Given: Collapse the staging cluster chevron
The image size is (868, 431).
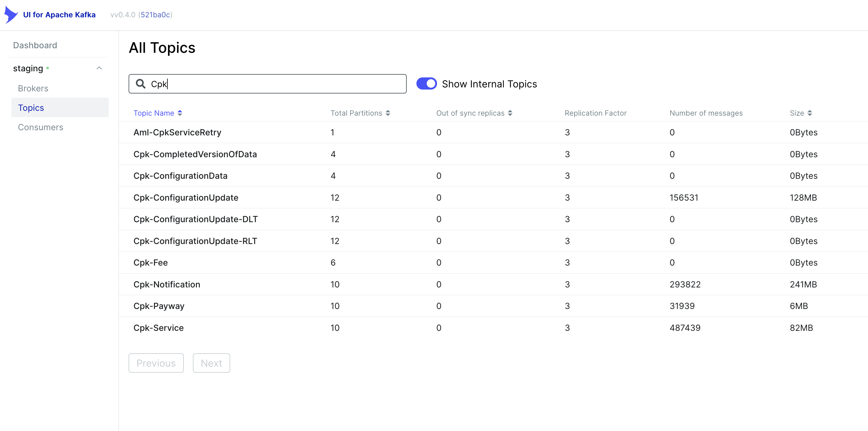Looking at the screenshot, I should [x=99, y=69].
